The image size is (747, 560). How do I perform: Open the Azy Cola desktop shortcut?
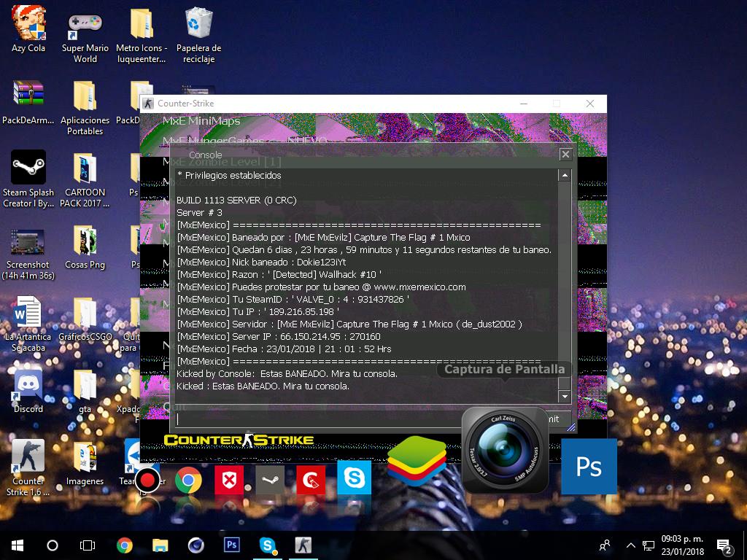pyautogui.click(x=28, y=28)
